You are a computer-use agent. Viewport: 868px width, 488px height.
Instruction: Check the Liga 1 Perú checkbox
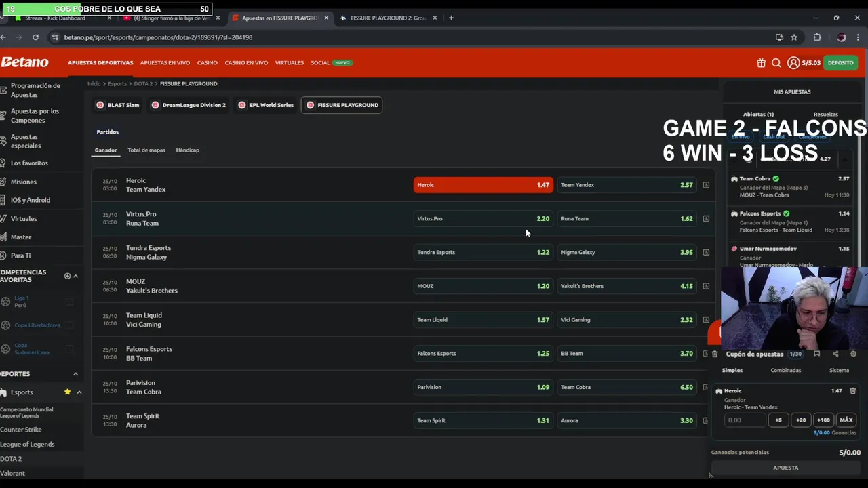[69, 302]
